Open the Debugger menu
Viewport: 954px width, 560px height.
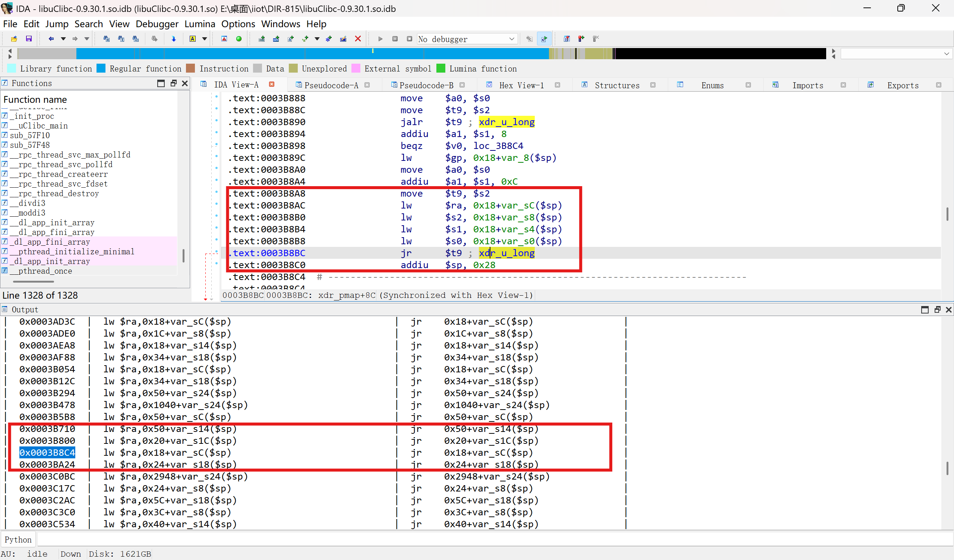coord(157,24)
